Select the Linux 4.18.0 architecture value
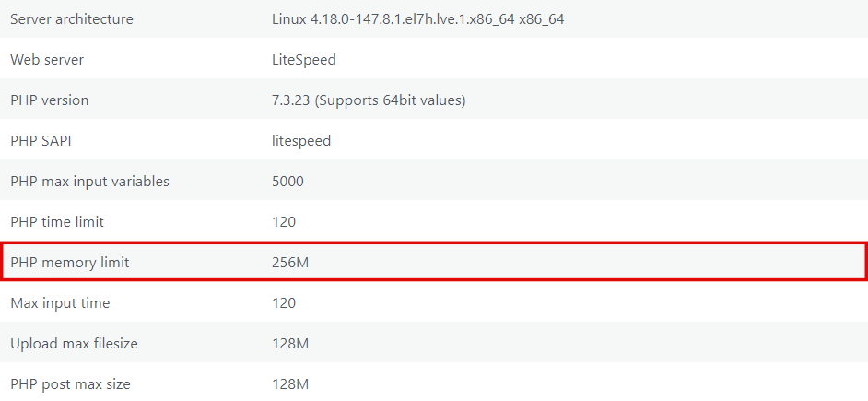The height and width of the screenshot is (401, 868). (417, 19)
